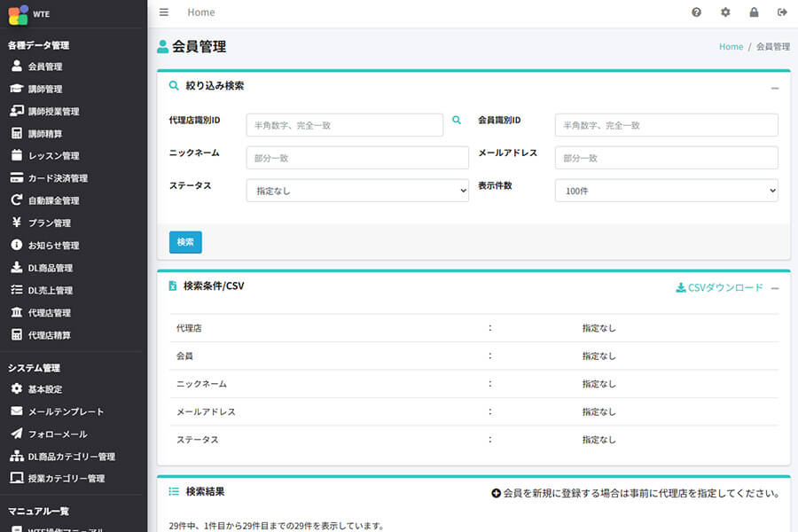
Task: Open 基本設定 in the system menu
Action: (x=43, y=389)
